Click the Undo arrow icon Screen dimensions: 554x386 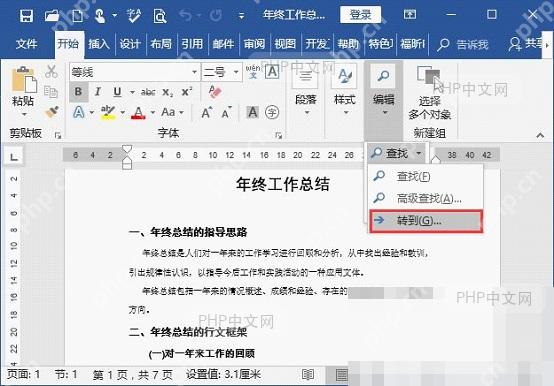pyautogui.click(x=185, y=15)
